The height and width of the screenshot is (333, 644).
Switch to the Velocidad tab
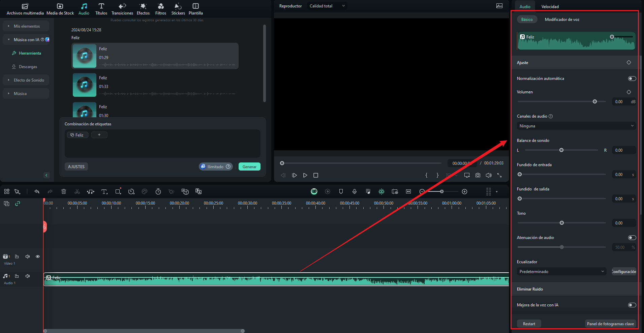coord(550,6)
